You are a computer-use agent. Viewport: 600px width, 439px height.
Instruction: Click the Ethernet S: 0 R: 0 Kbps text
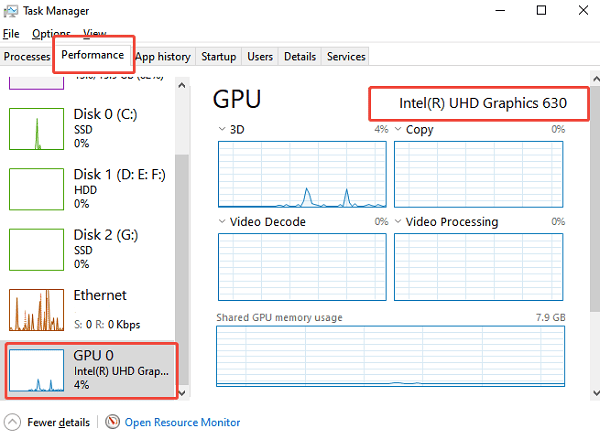point(107,325)
